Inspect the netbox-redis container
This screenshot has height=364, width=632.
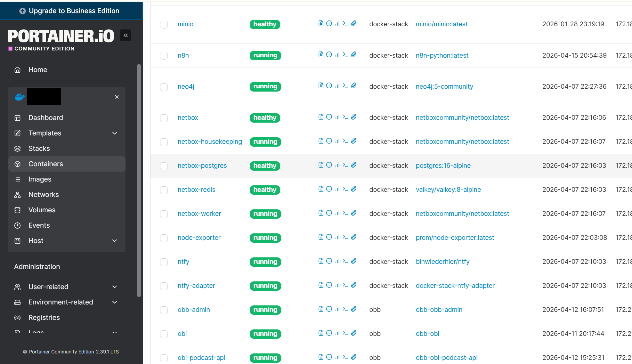pyautogui.click(x=329, y=189)
